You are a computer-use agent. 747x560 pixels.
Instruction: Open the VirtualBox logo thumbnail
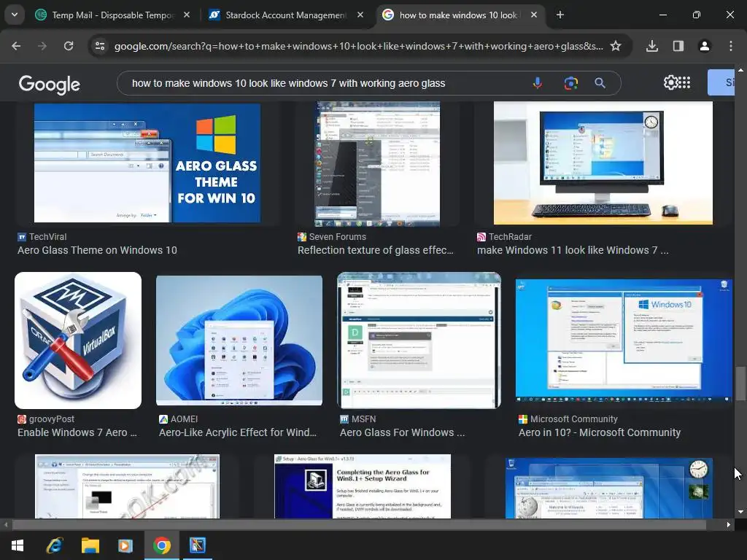(78, 341)
